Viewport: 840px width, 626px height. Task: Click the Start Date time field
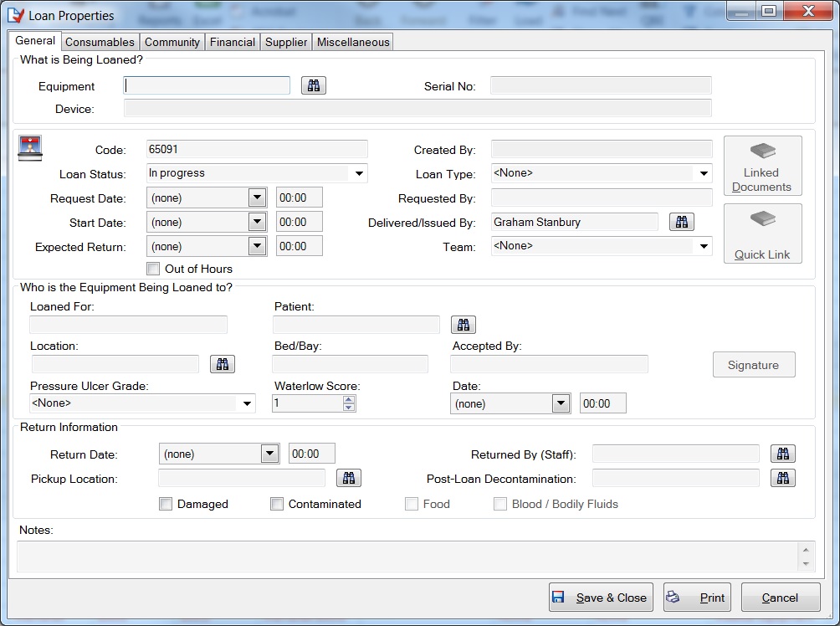coord(300,222)
